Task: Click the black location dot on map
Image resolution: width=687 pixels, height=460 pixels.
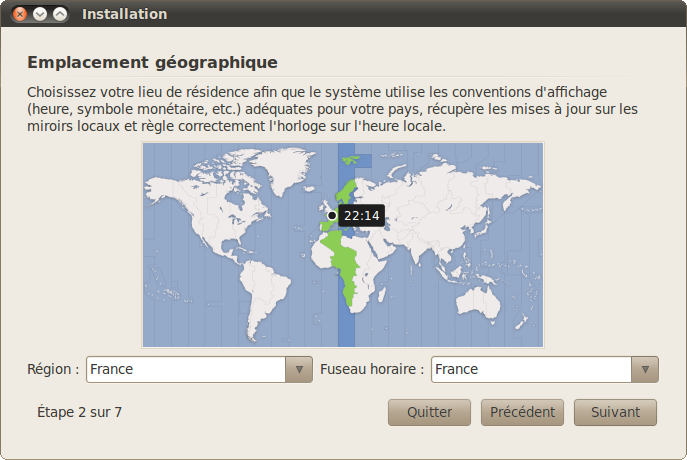Action: [x=332, y=215]
